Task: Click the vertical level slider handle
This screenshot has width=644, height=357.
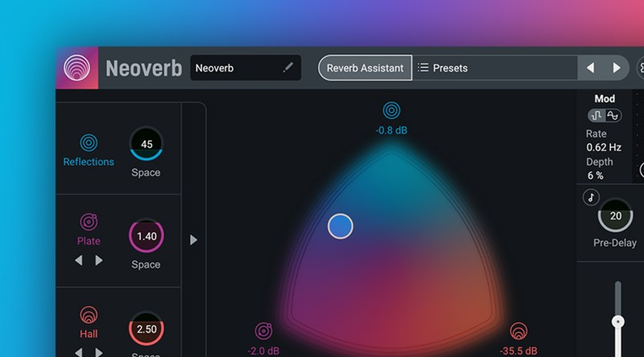Action: (x=618, y=322)
